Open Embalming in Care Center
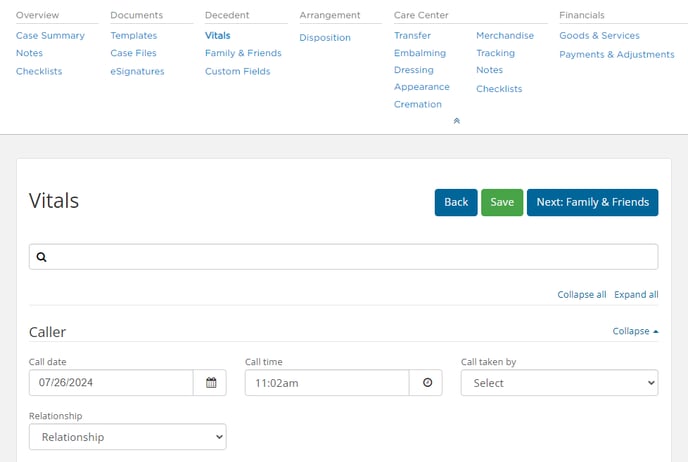 point(420,53)
